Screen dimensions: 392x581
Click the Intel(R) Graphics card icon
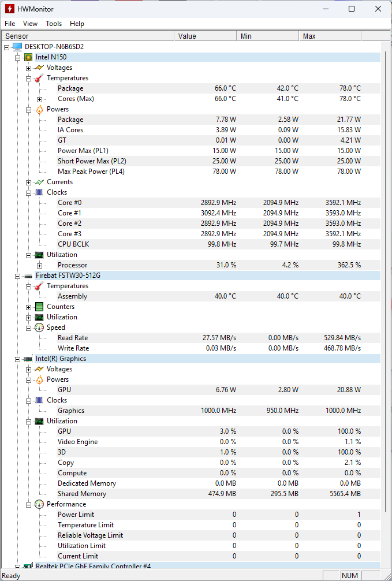[x=28, y=359]
